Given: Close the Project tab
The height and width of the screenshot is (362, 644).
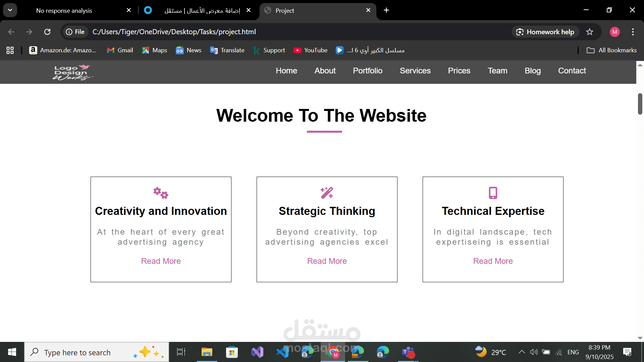Looking at the screenshot, I should coord(368,10).
